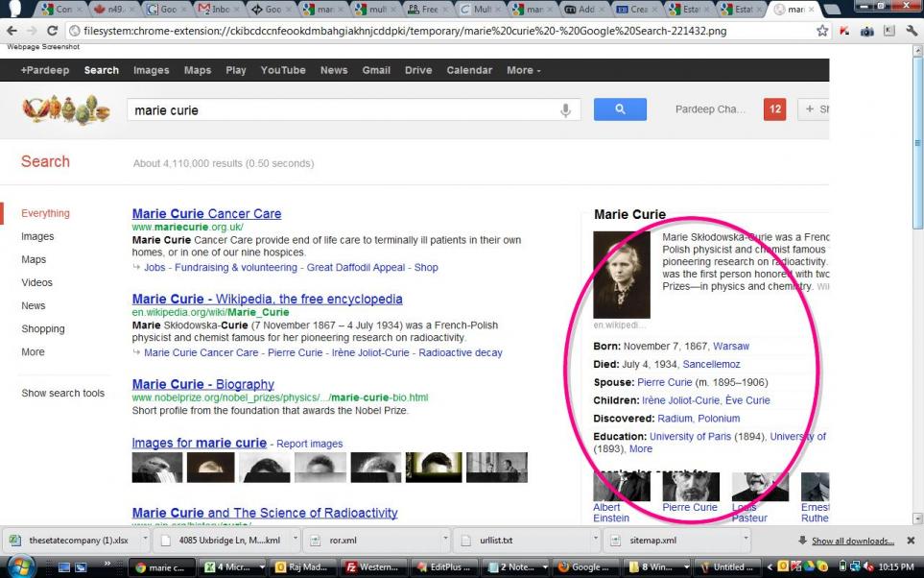Expand the '2 Note...' taskbar group arrow
924x578 pixels.
[544, 566]
